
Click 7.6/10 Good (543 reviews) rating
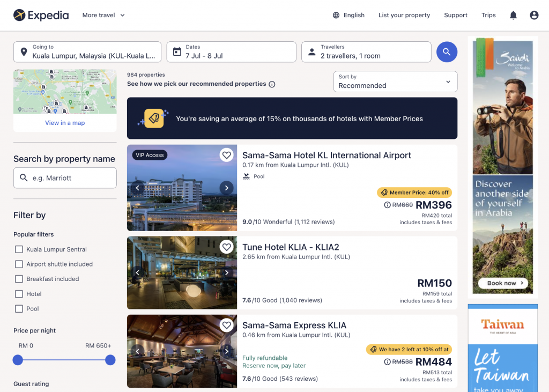click(x=280, y=379)
